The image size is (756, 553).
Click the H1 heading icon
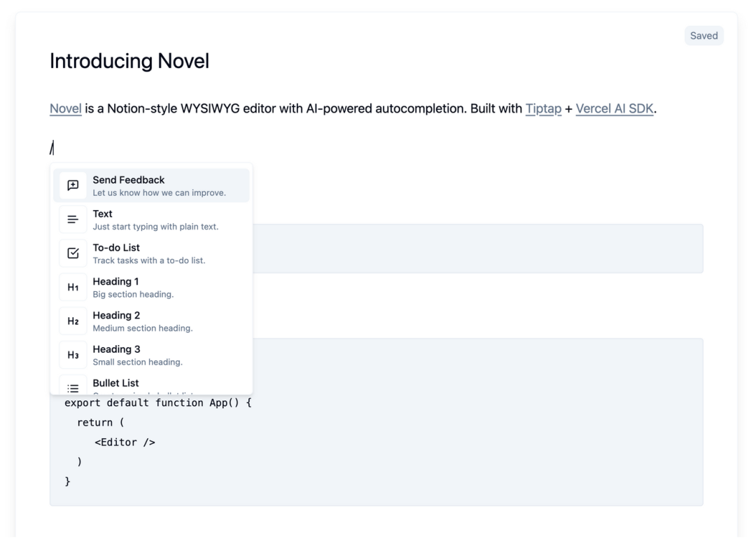tap(73, 287)
